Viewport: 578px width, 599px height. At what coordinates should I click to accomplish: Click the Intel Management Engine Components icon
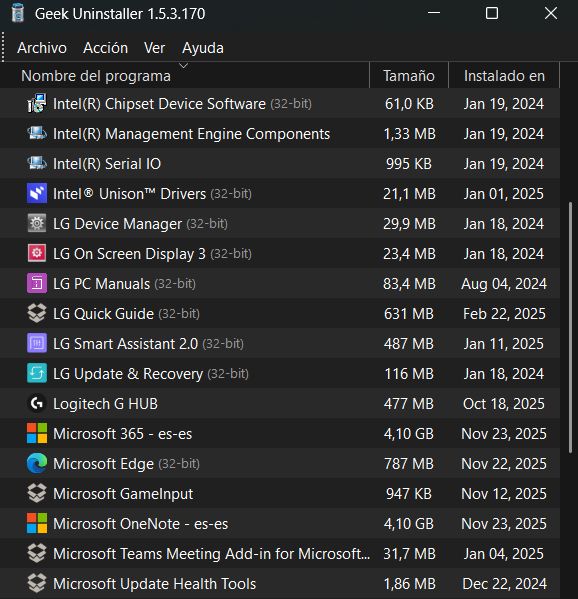[x=37, y=134]
